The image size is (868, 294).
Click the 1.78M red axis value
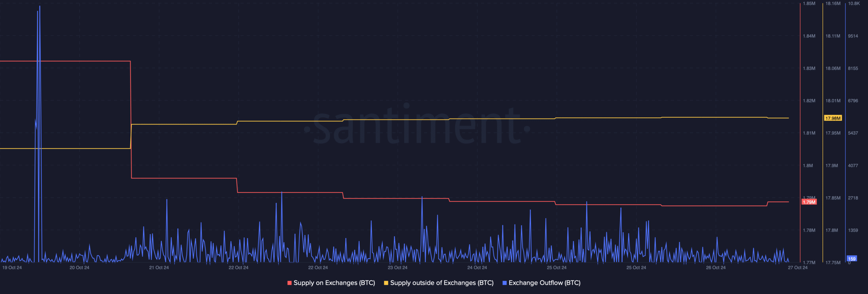(x=809, y=230)
